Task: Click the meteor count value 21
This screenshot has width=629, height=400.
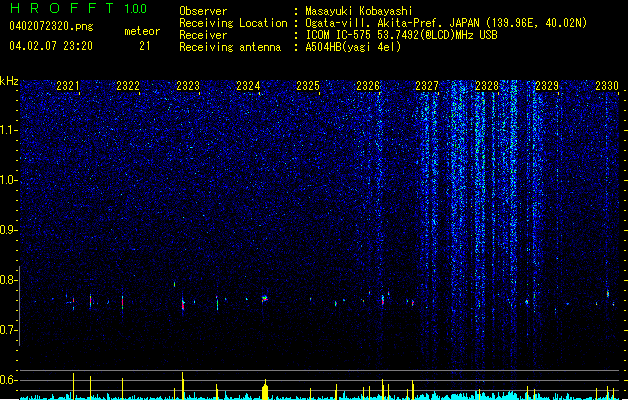Action: (145, 46)
